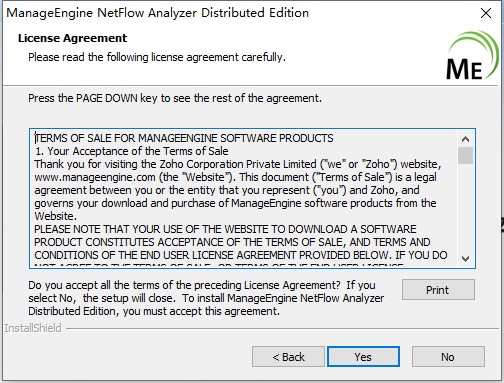Viewport: 504px width, 383px height.
Task: Click the Yes button to accept the license
Action: [363, 356]
